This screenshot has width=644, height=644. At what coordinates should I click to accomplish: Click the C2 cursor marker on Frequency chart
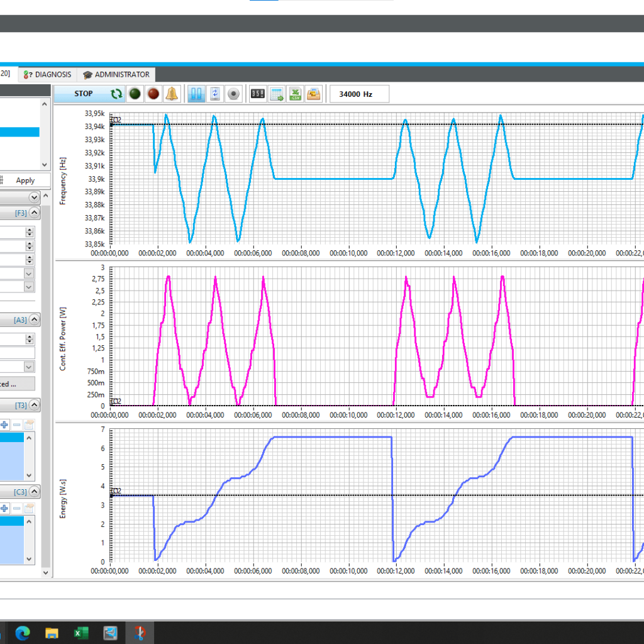(x=116, y=120)
